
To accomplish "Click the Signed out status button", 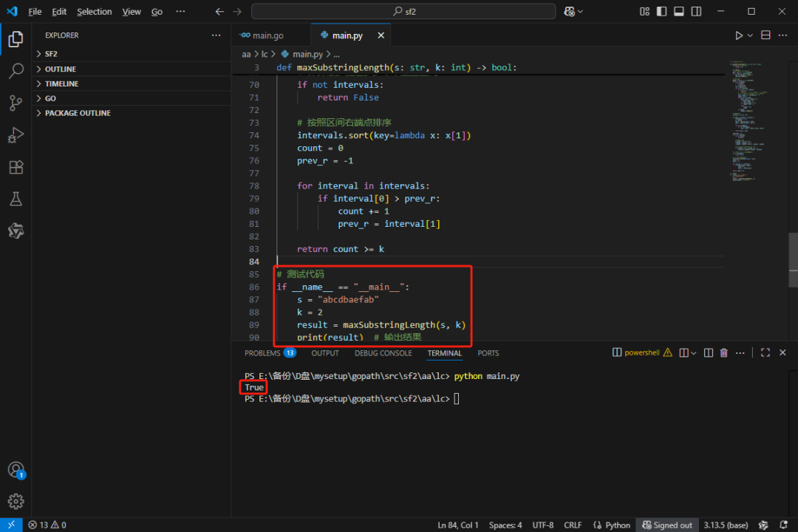I will (x=667, y=525).
